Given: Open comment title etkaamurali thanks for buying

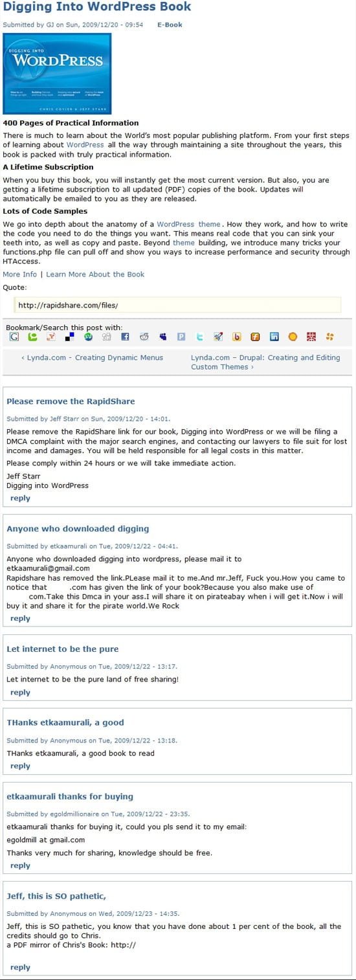Looking at the screenshot, I should click(70, 797).
